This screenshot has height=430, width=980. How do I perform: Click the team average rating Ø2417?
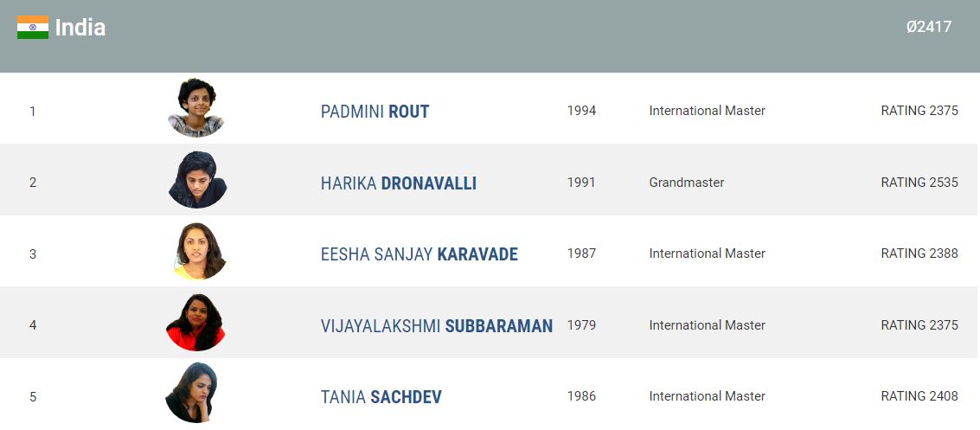928,27
